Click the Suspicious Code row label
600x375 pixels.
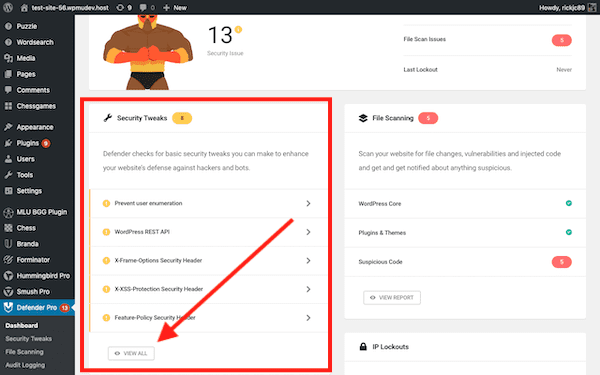[x=380, y=262]
